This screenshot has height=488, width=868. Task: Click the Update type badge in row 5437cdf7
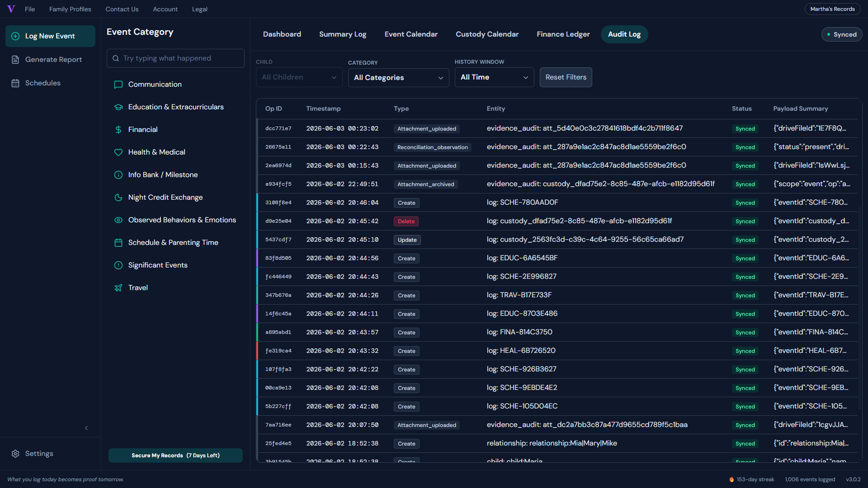(407, 240)
